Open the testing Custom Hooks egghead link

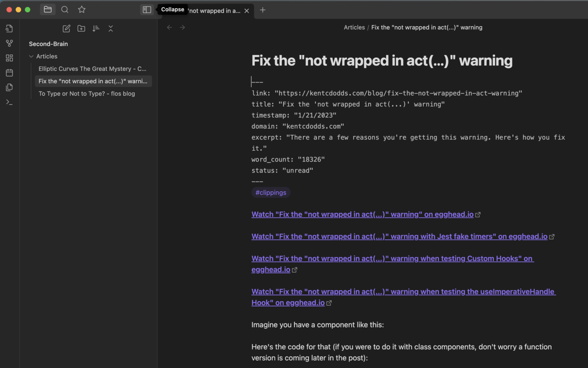[x=392, y=264]
